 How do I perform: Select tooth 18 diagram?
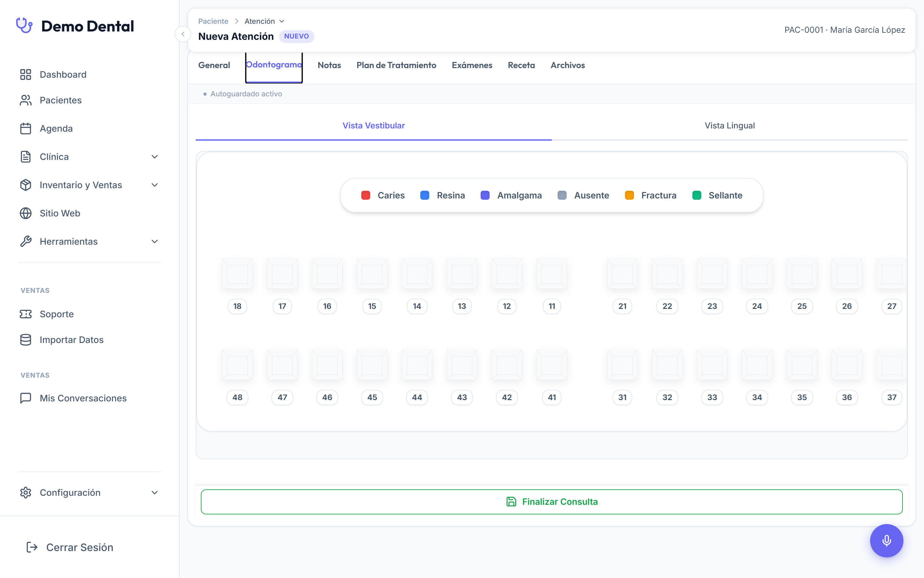pos(237,274)
